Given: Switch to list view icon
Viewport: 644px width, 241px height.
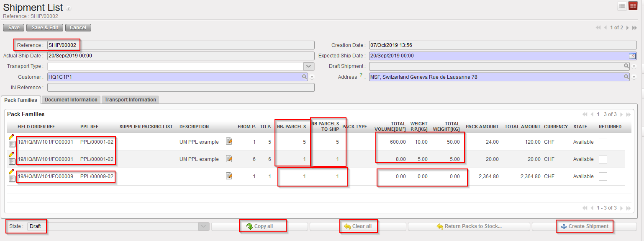Looking at the screenshot, I should [622, 6].
